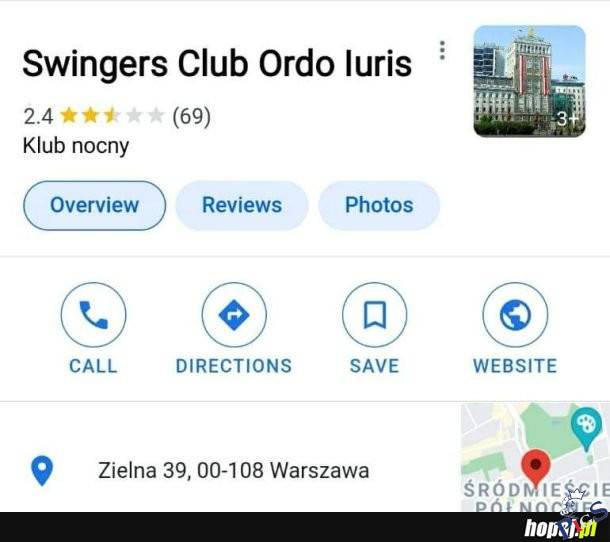Switch to the Reviews tab
Screen dimensions: 610x542
tap(242, 205)
